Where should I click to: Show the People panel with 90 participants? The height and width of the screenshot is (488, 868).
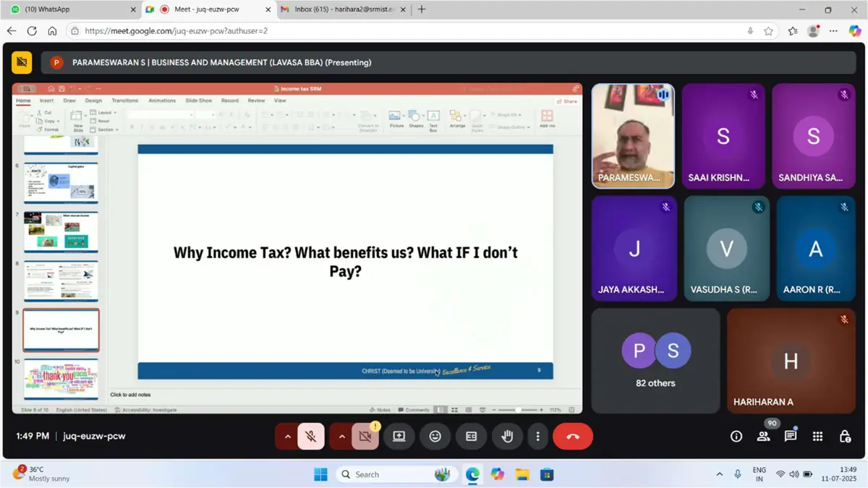pos(763,436)
